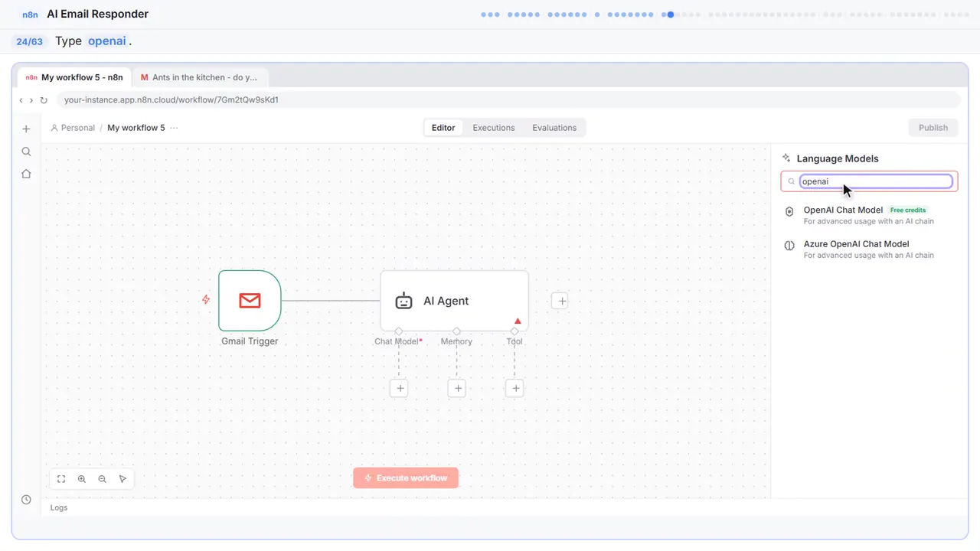This screenshot has height=551, width=980.
Task: Click the pointer tool icon in canvas controls
Action: (x=123, y=479)
